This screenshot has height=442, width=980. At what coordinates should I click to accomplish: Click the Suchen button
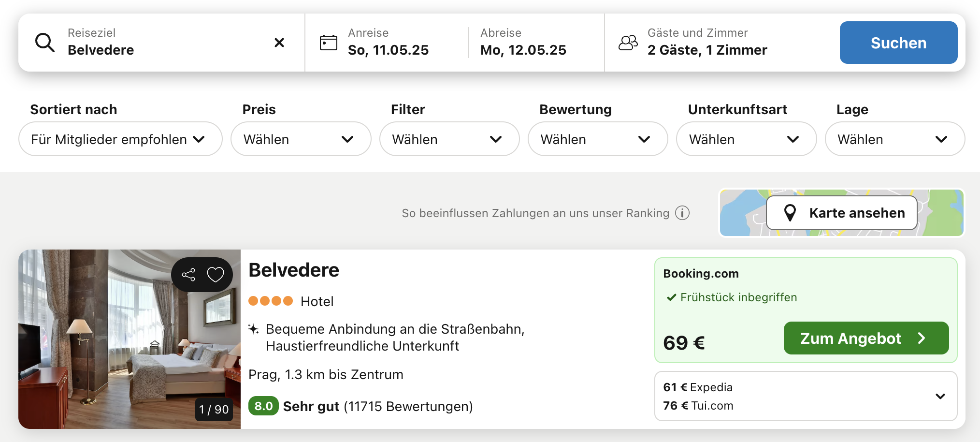pos(898,43)
